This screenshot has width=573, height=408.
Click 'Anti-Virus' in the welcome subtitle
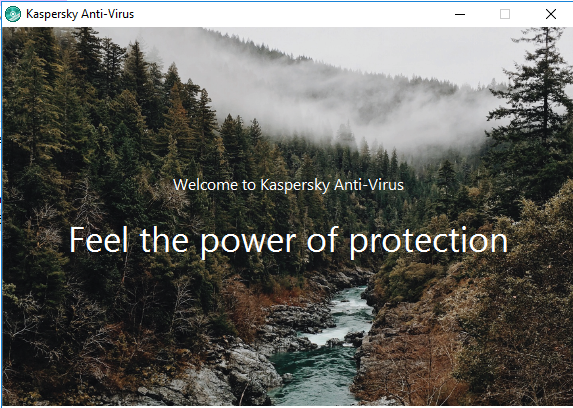(369, 185)
